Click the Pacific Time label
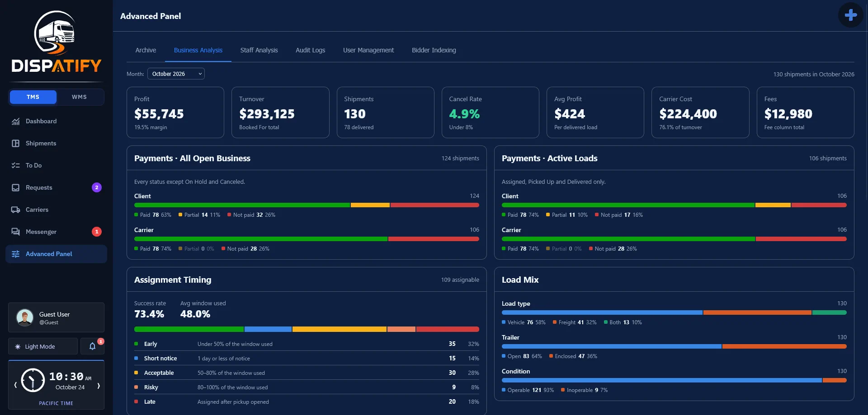 (56, 403)
